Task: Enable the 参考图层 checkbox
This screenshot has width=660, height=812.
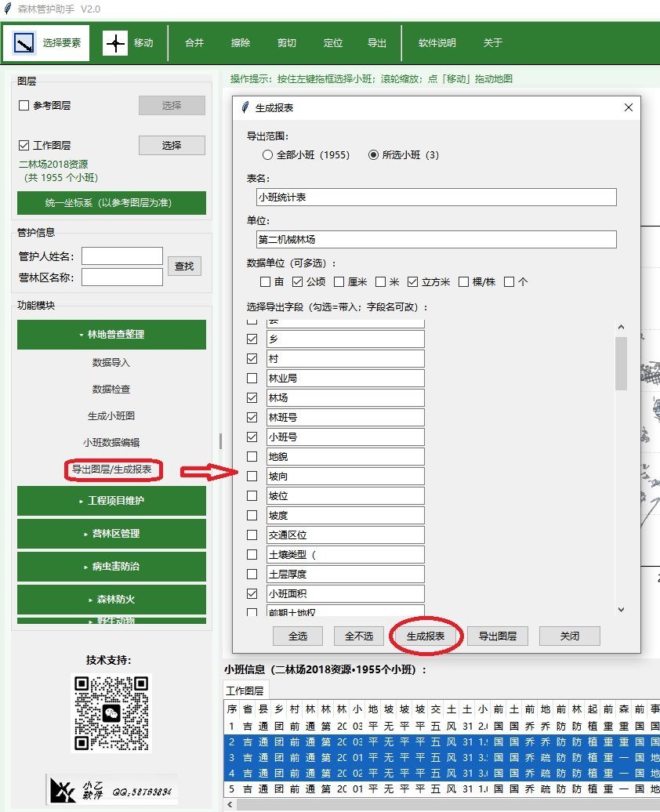Action: coord(24,106)
